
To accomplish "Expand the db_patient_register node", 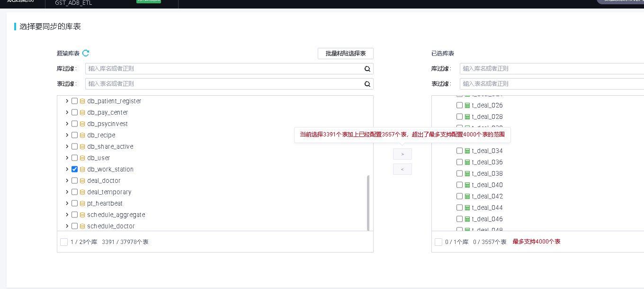I will pyautogui.click(x=67, y=101).
